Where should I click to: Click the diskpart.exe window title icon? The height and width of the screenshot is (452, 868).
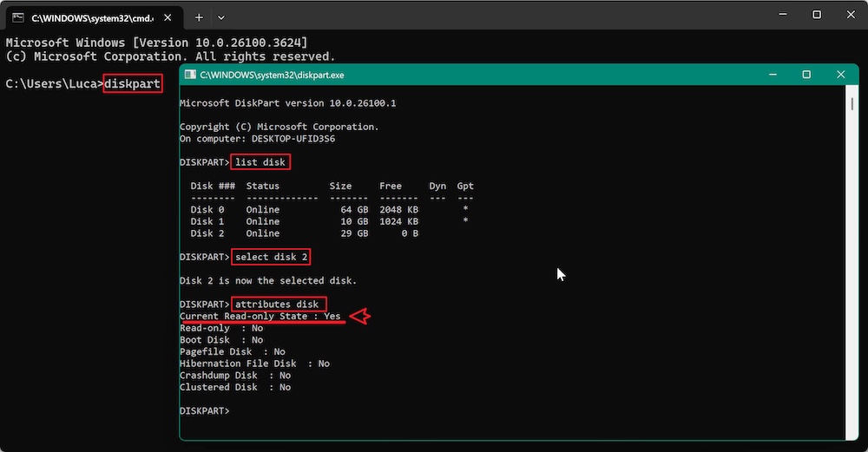coord(190,75)
